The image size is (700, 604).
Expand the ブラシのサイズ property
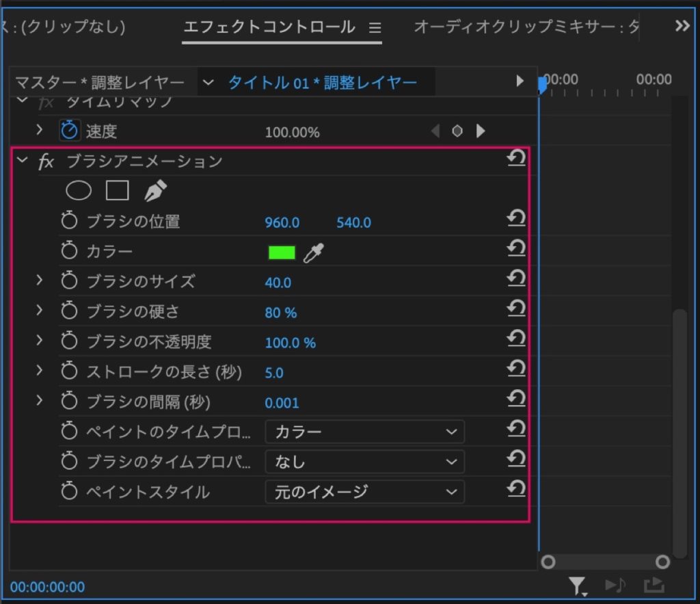pos(39,280)
